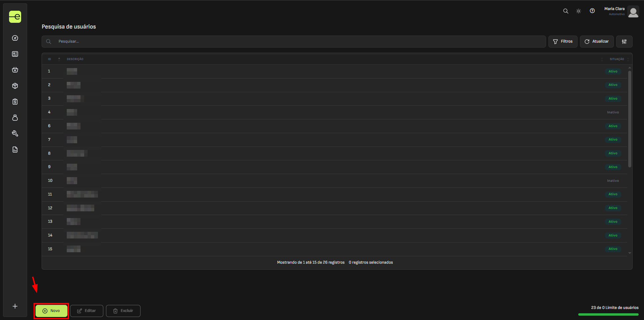Open the dashboard gauge icon in sidebar
The height and width of the screenshot is (320, 644).
tap(15, 38)
